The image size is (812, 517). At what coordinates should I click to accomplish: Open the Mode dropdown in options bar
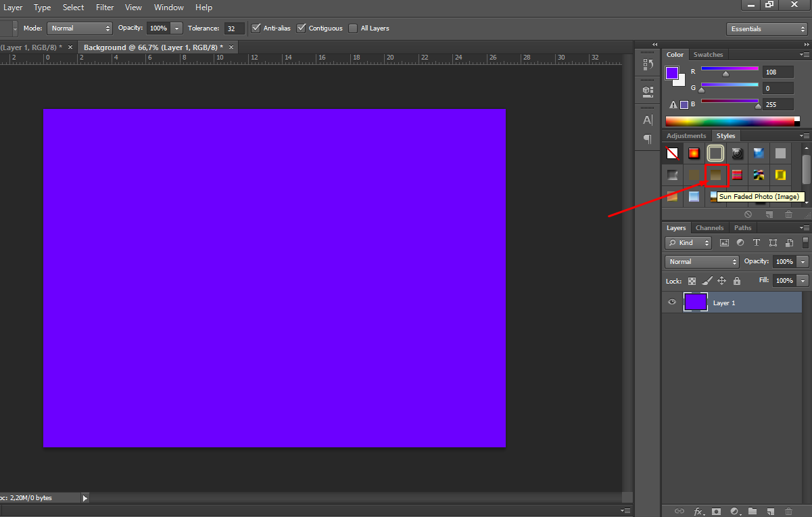pos(79,28)
